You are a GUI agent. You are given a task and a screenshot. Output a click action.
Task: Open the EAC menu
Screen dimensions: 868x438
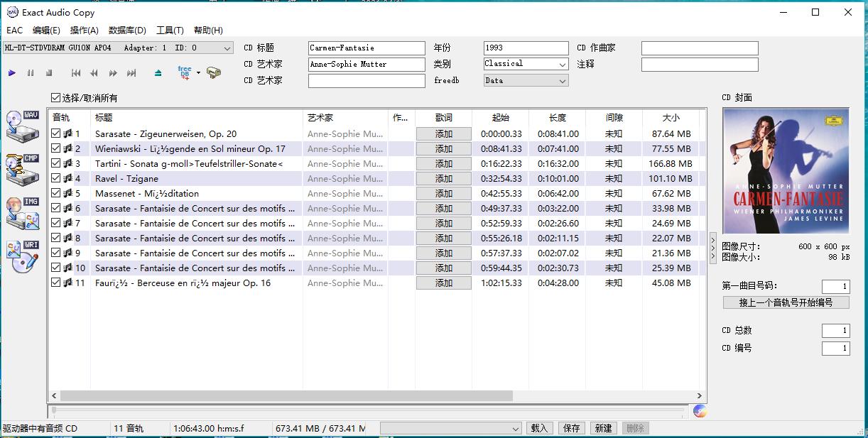(x=14, y=31)
